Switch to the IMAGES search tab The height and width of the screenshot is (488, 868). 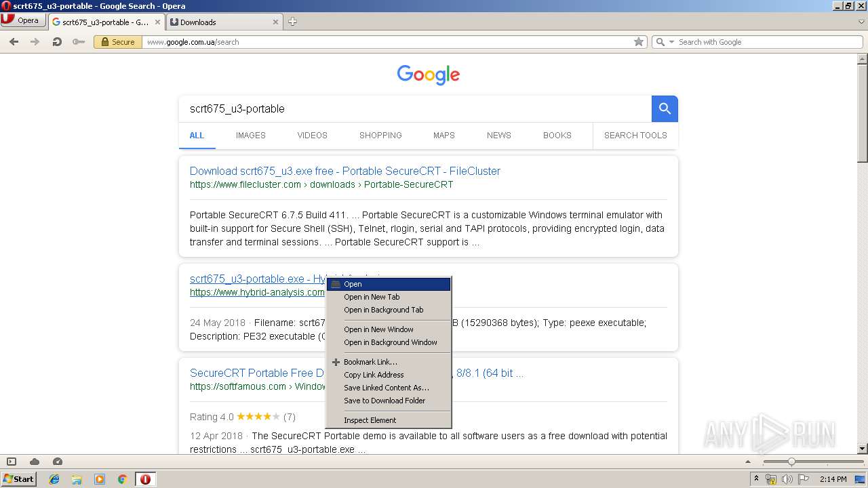click(x=250, y=136)
